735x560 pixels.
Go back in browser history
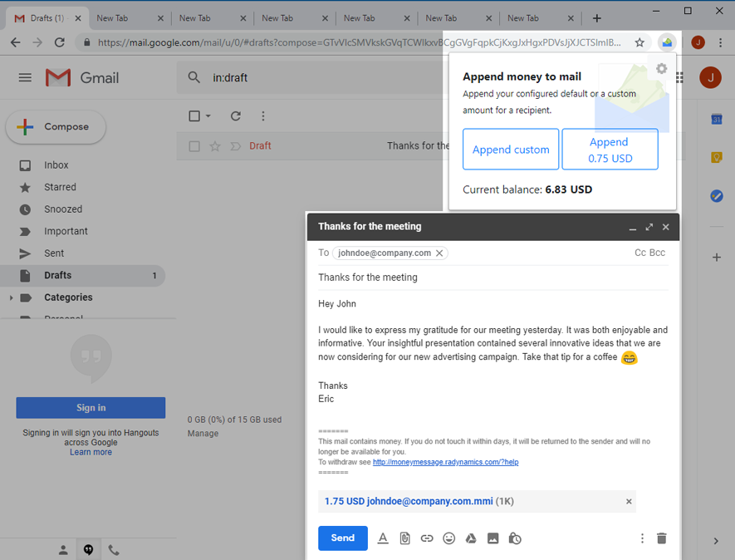16,42
